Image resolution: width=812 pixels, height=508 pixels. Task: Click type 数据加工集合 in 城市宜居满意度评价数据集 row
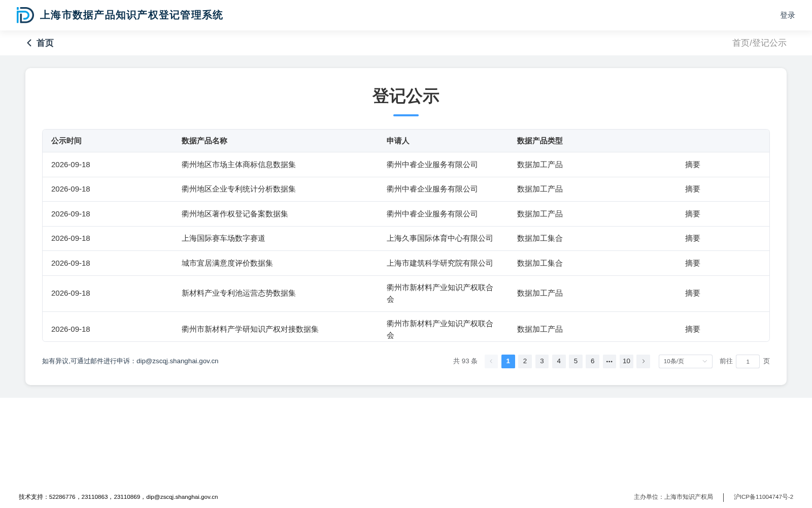(540, 263)
